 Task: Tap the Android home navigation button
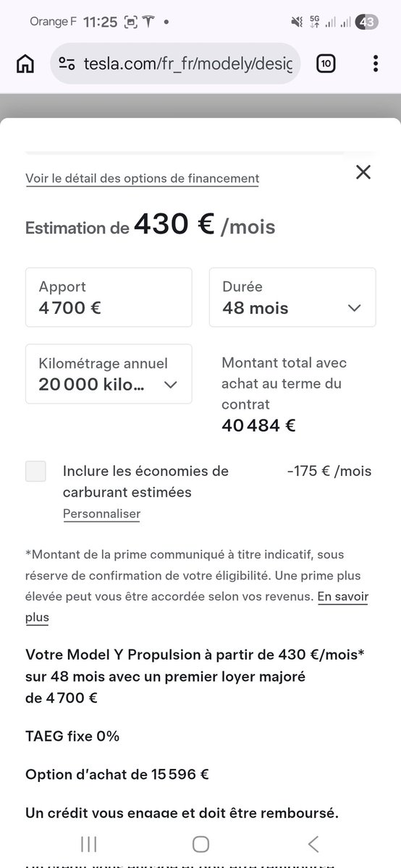coord(200,843)
